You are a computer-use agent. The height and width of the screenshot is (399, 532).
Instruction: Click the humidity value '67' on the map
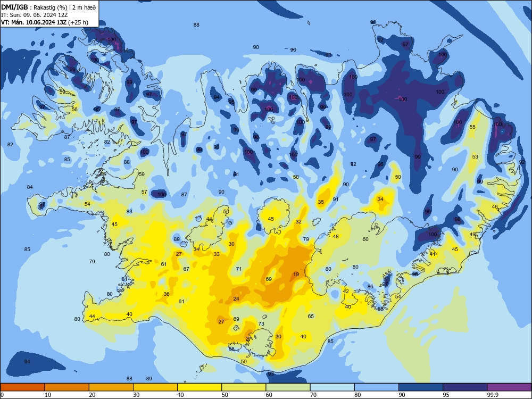pos(186,269)
